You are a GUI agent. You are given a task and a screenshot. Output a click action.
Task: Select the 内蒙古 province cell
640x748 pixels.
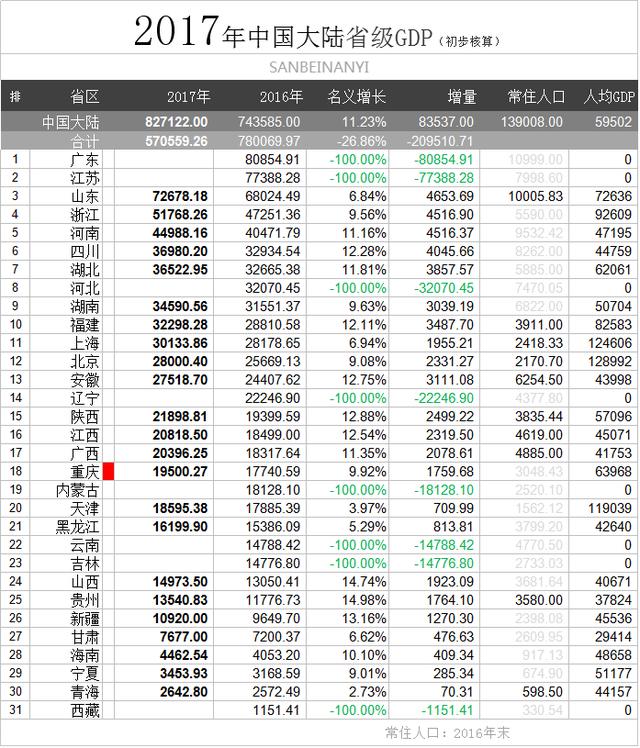pyautogui.click(x=77, y=490)
